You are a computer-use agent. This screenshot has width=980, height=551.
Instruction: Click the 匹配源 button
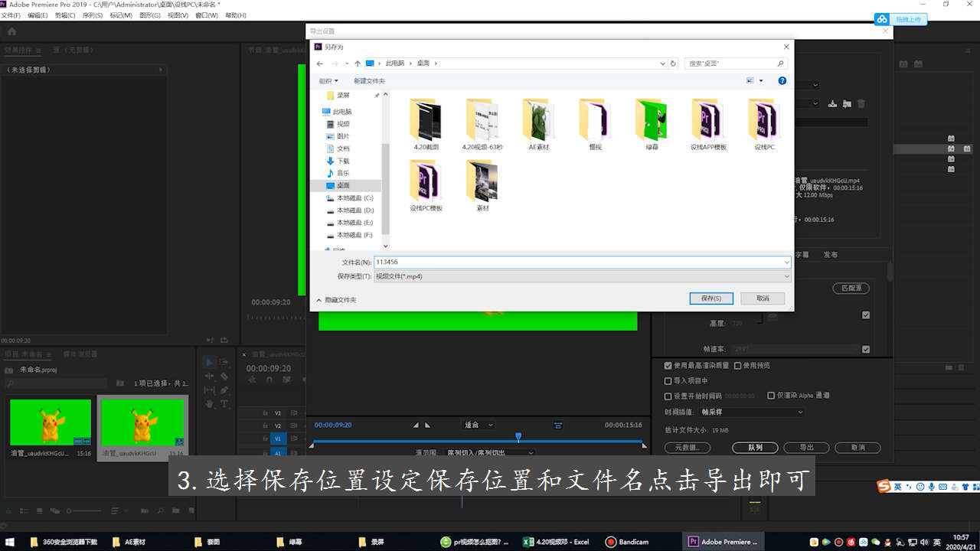(x=851, y=289)
